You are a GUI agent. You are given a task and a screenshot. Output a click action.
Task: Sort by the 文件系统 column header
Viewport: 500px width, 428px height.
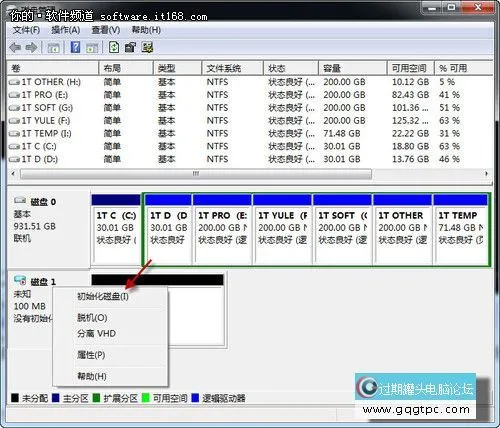[x=232, y=68]
